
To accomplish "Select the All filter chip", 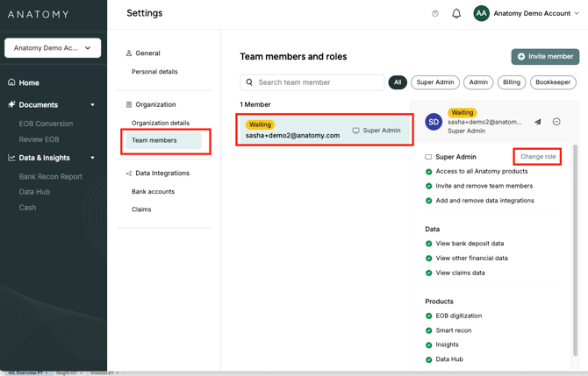I will click(x=398, y=82).
